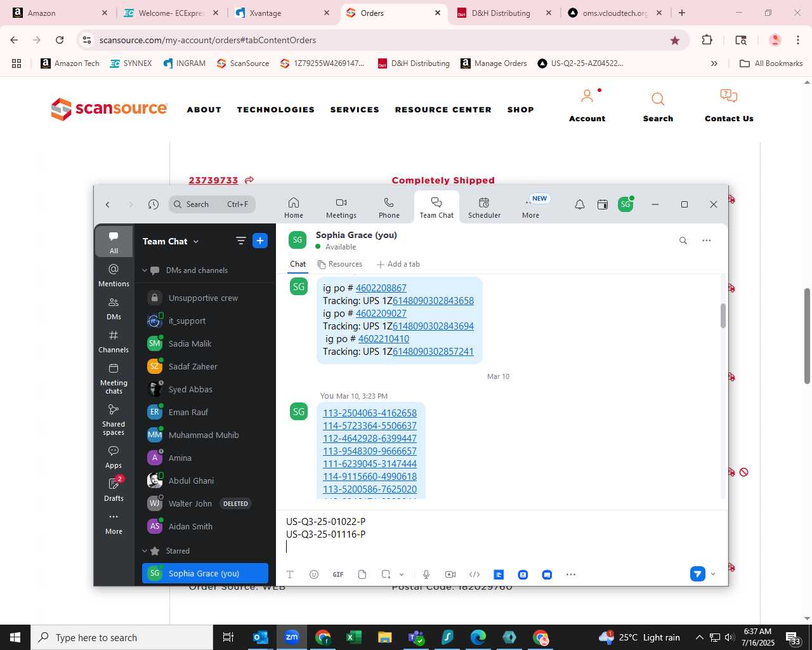Open the Scheduler tab in Zoom
The image size is (812, 650).
484,207
